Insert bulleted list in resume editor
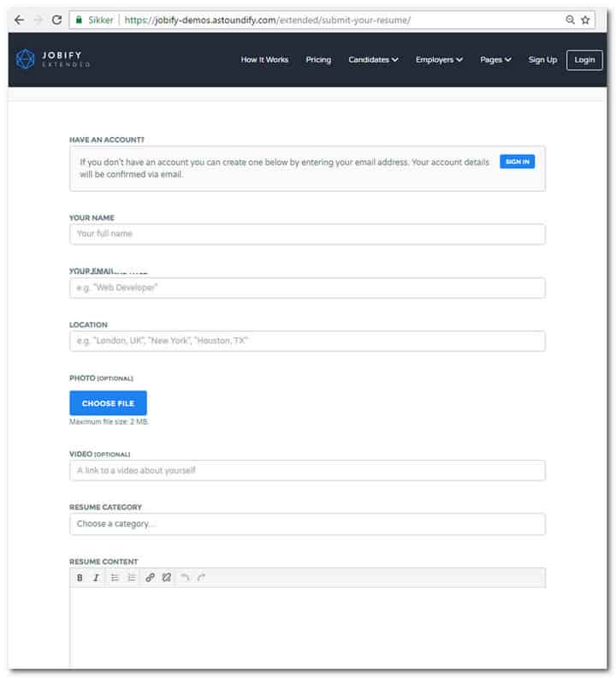 tap(115, 578)
